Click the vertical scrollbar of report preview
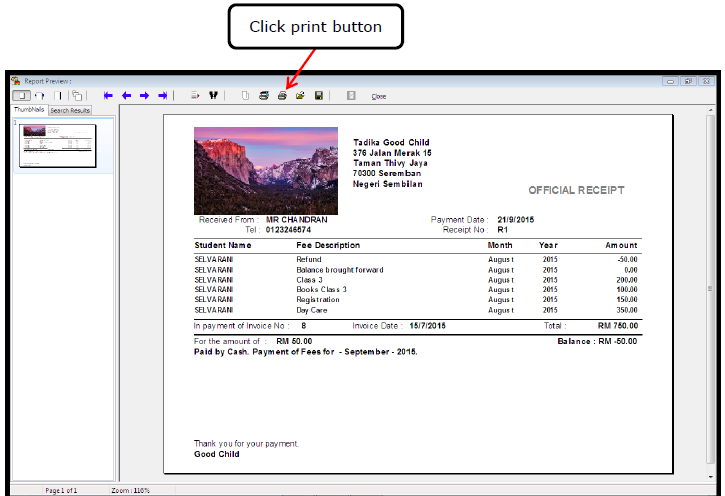Viewport: 725px width, 496px height. (x=711, y=290)
